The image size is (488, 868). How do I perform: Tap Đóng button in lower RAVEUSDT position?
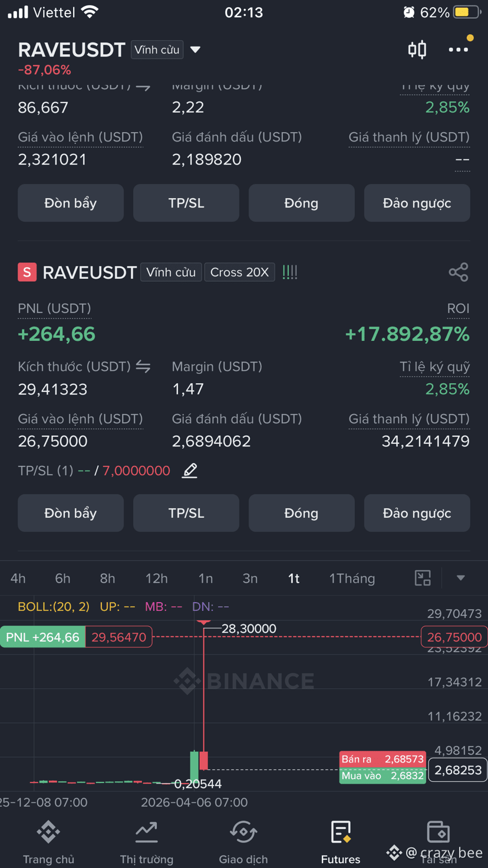(302, 513)
